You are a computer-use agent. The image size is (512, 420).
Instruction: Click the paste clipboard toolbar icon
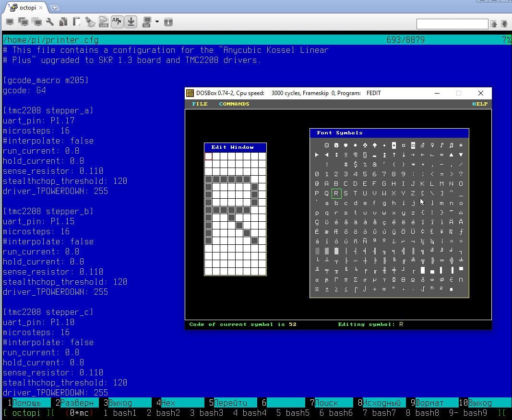pyautogui.click(x=76, y=22)
